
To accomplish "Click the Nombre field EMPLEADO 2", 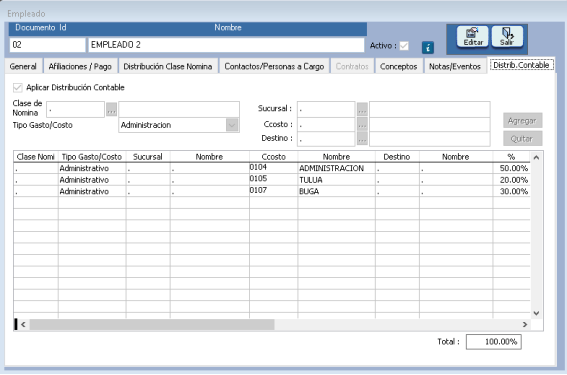I will [226, 45].
